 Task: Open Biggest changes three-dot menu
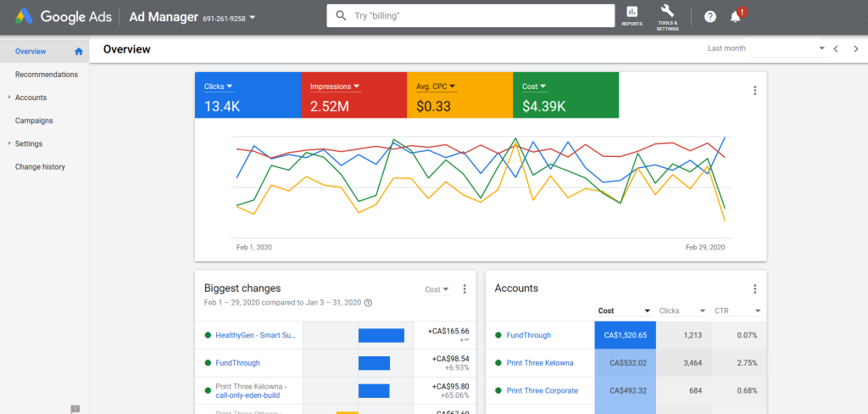pyautogui.click(x=465, y=288)
